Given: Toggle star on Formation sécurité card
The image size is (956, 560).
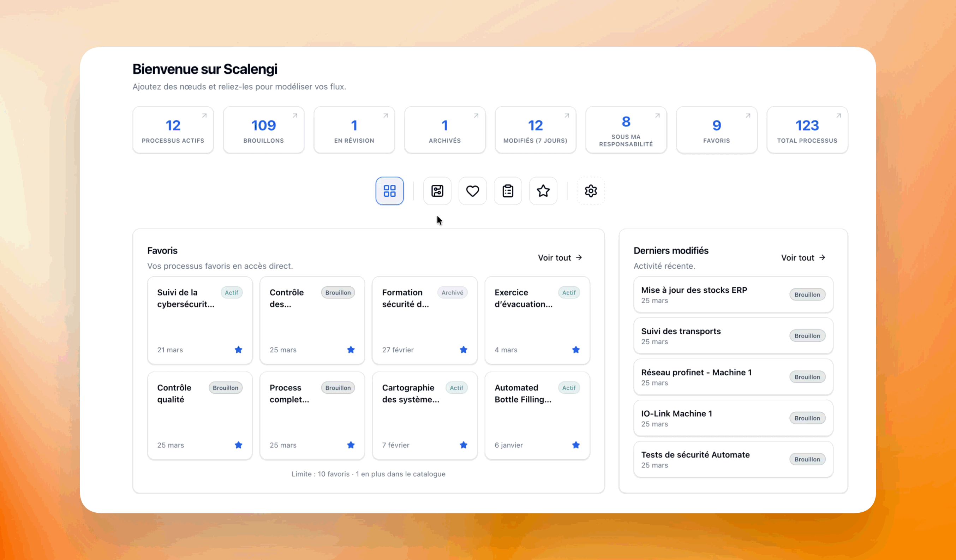Looking at the screenshot, I should tap(463, 350).
